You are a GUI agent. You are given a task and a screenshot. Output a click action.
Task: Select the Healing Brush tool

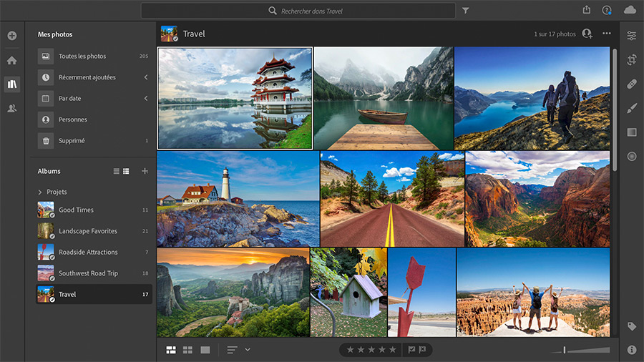point(631,84)
